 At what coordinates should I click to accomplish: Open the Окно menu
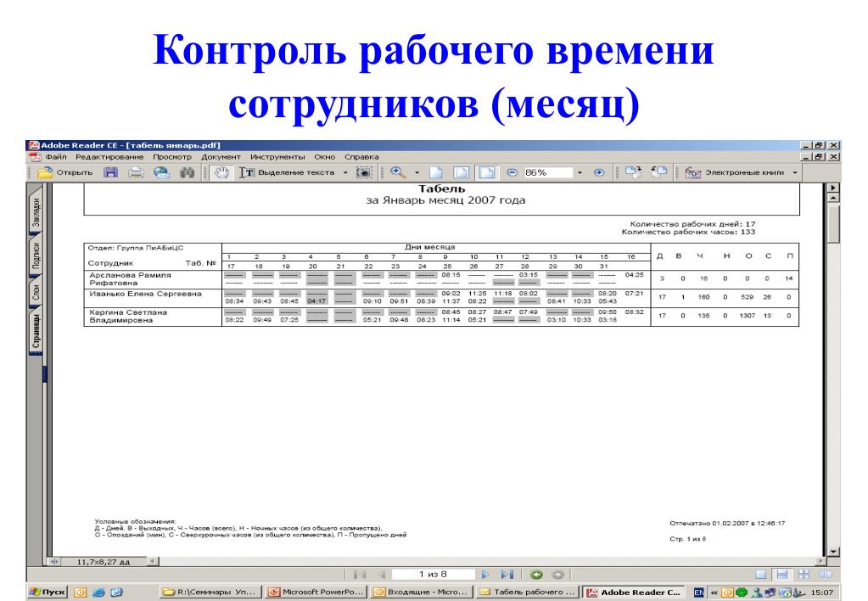tap(324, 157)
